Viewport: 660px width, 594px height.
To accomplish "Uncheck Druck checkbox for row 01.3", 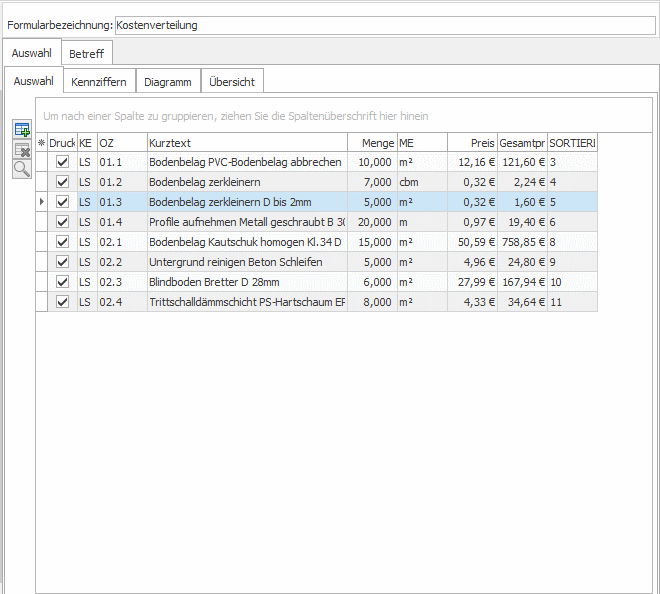I will (x=62, y=202).
